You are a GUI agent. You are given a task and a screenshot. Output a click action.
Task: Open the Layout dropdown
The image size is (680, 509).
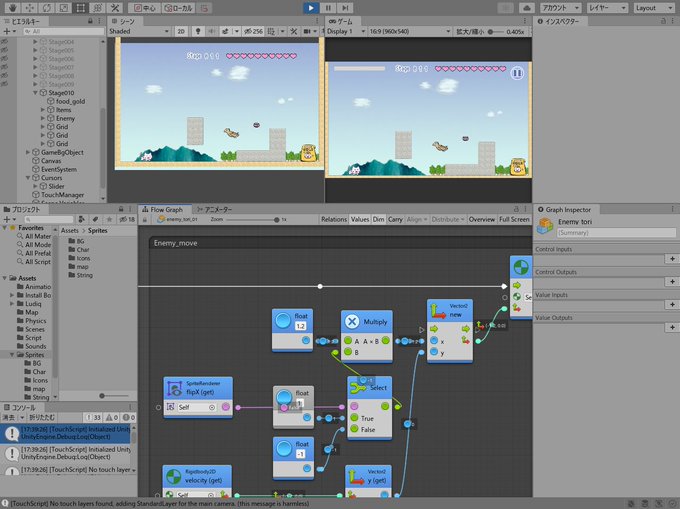(x=654, y=8)
